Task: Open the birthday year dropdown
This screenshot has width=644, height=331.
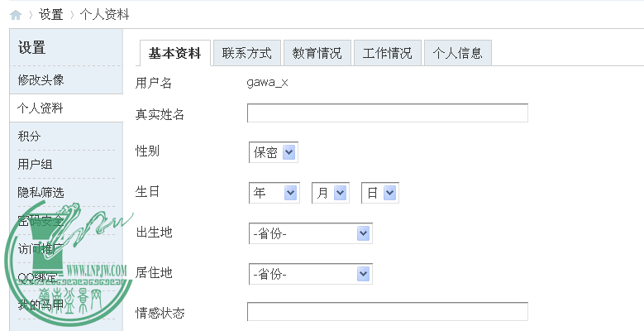Action: tap(273, 193)
